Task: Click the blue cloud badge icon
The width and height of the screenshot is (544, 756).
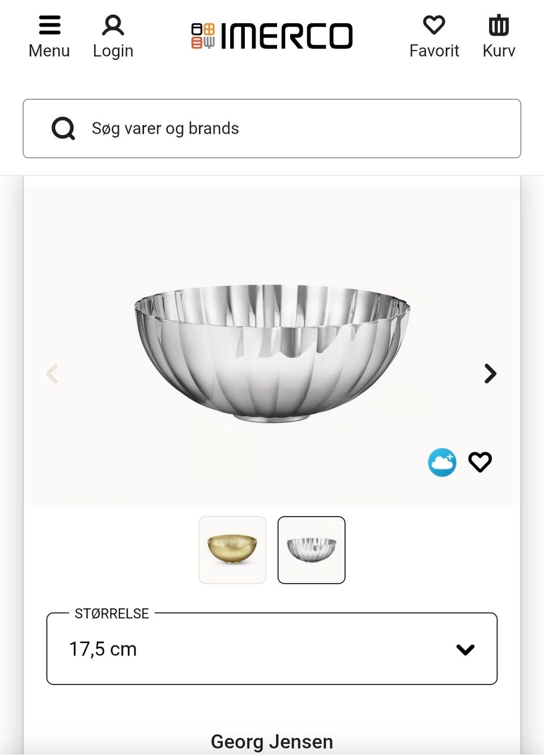Action: [x=442, y=462]
